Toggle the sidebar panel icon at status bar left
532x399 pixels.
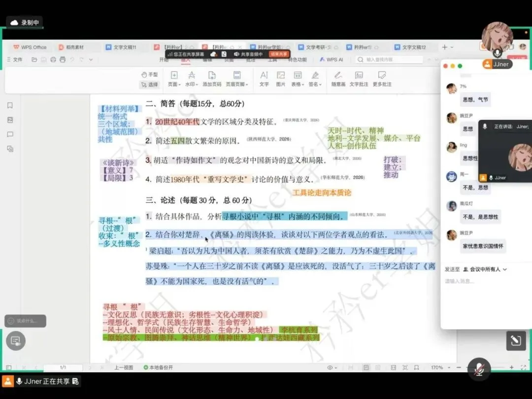tap(9, 367)
